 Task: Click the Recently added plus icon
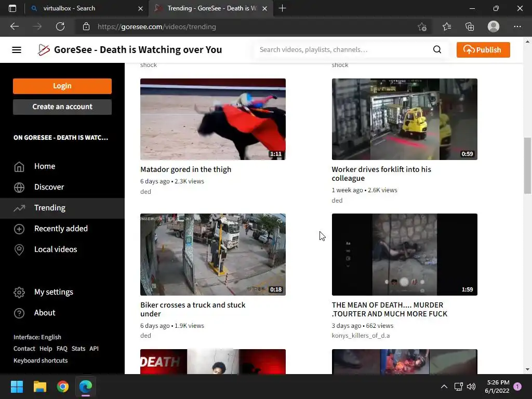pos(19,229)
